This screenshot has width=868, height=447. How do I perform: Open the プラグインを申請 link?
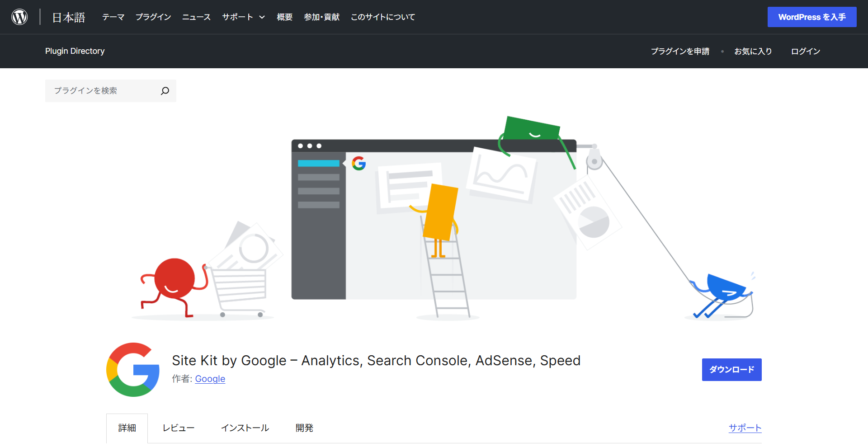[x=680, y=52]
